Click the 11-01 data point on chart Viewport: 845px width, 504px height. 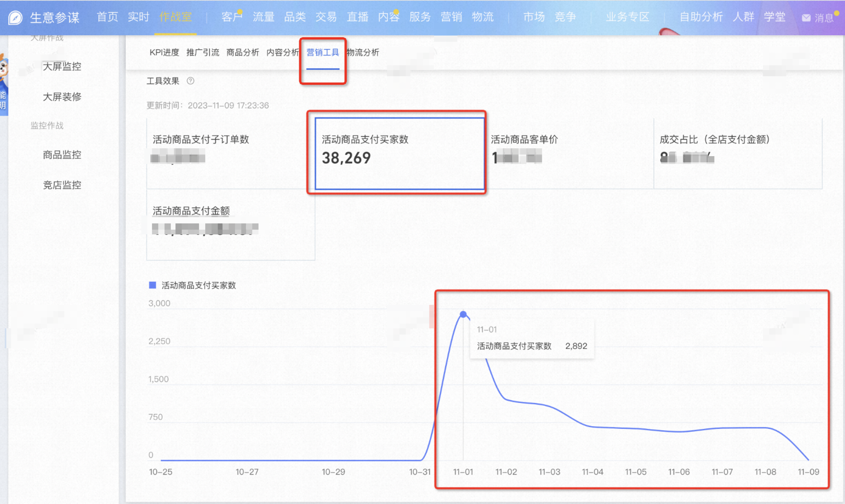point(463,314)
